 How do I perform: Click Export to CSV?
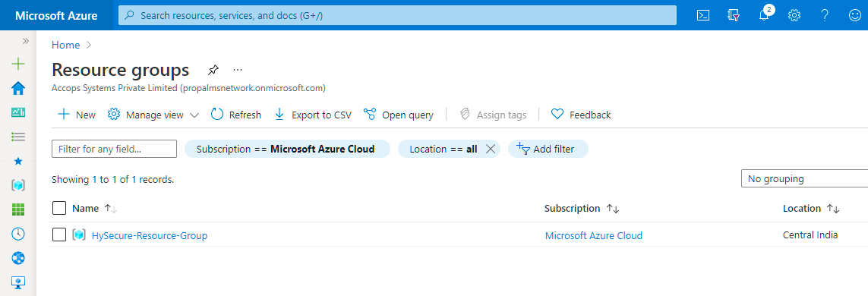pyautogui.click(x=313, y=115)
